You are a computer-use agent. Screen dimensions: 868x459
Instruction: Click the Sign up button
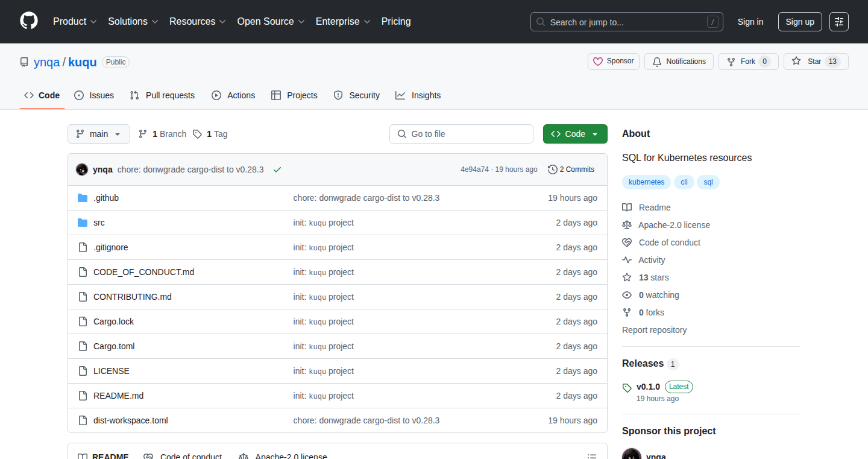pyautogui.click(x=800, y=22)
